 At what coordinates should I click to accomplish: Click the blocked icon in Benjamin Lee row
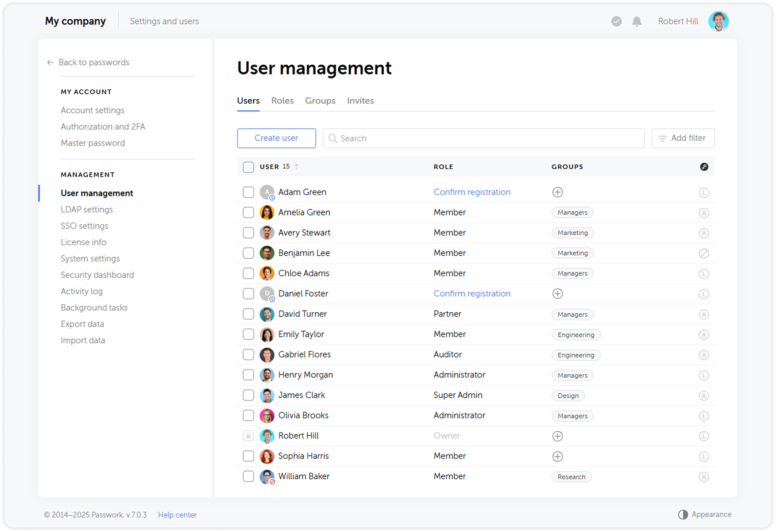coord(704,253)
